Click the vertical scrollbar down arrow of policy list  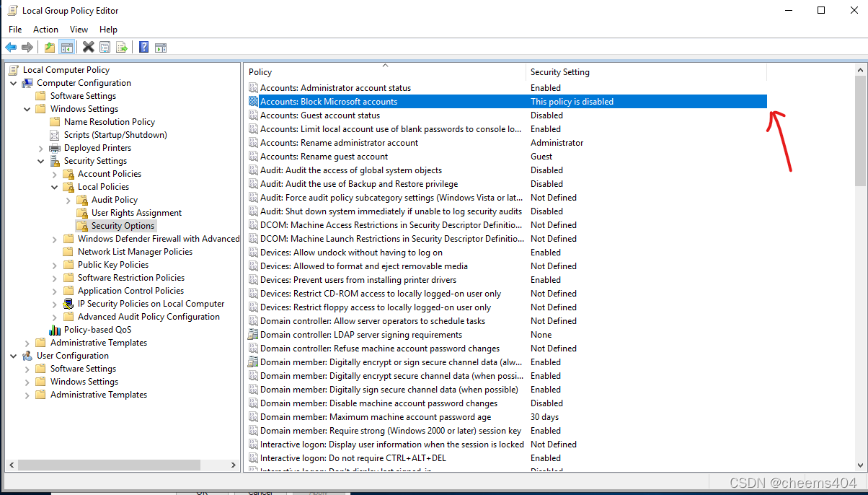860,465
